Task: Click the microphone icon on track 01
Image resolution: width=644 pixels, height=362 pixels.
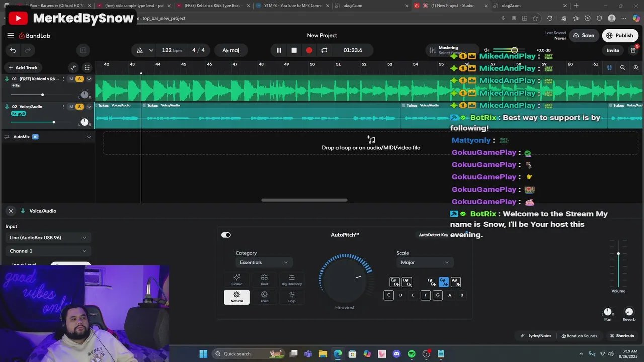Action: tap(7, 79)
